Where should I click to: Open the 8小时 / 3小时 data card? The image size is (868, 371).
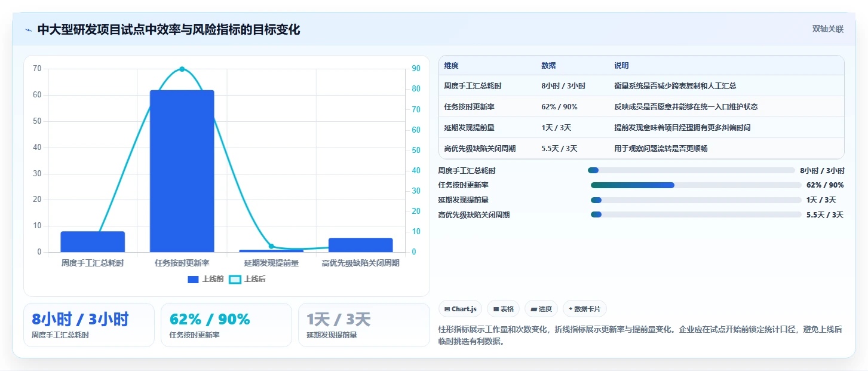click(89, 325)
